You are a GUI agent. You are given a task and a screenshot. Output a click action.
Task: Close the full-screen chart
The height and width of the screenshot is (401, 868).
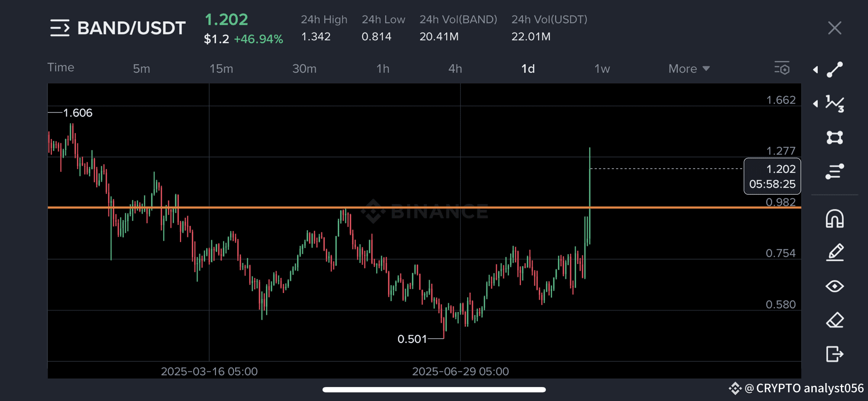tap(835, 28)
